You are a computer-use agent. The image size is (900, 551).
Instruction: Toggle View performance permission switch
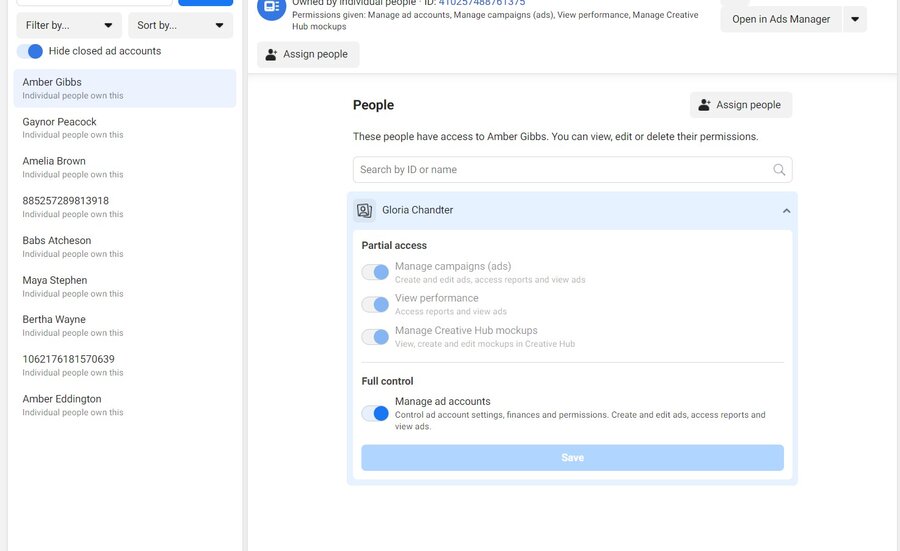pos(375,304)
